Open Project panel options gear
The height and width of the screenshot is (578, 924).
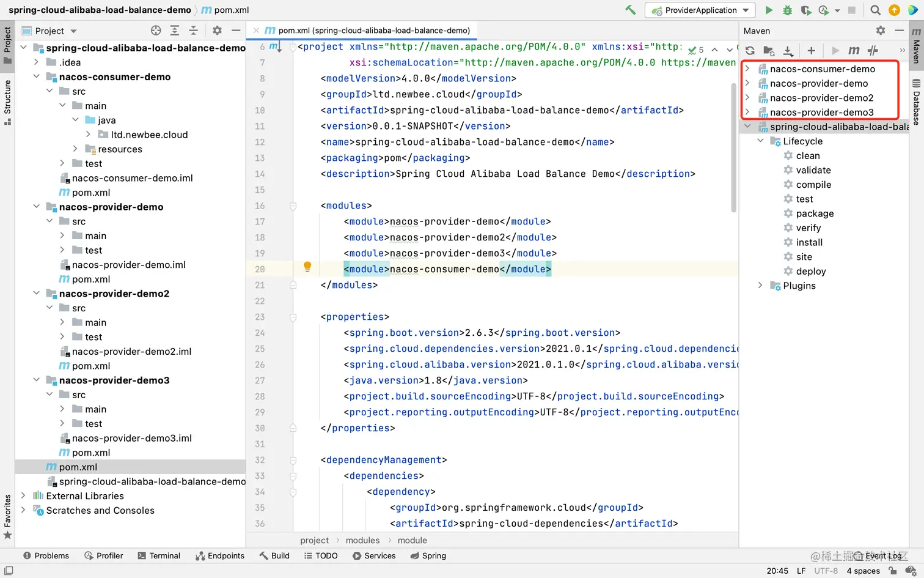click(217, 30)
